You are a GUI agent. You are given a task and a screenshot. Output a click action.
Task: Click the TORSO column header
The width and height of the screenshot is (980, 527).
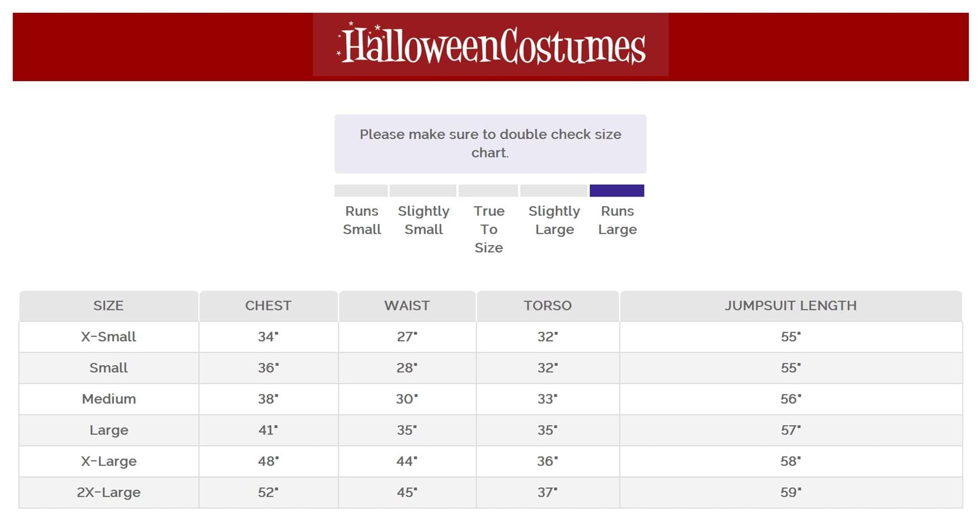pos(548,306)
